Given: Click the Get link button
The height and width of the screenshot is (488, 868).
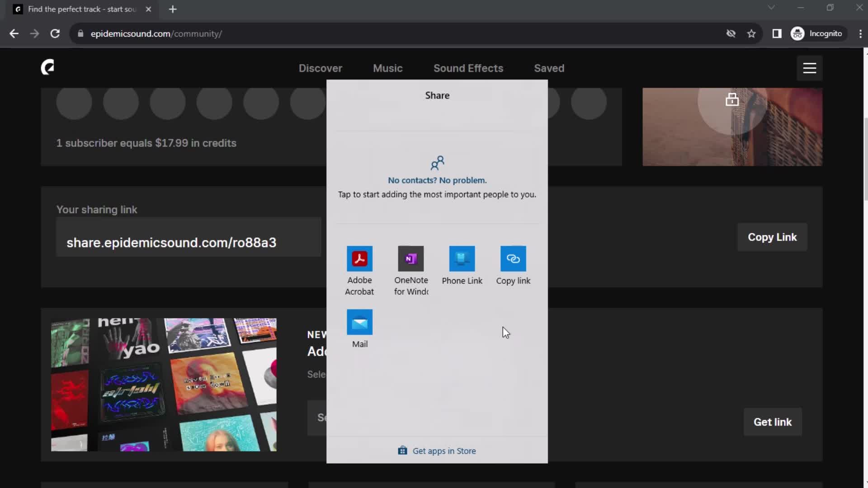Looking at the screenshot, I should pos(773,422).
